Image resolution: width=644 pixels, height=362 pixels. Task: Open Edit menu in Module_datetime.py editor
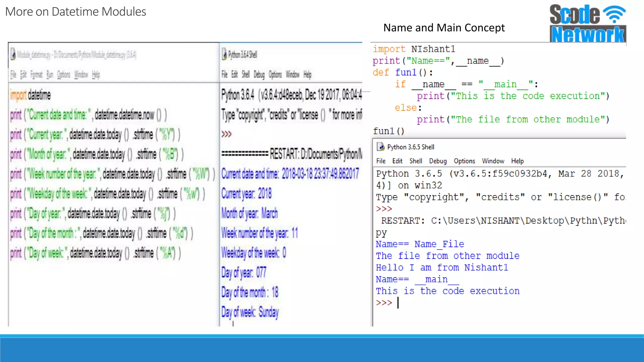[x=23, y=74]
